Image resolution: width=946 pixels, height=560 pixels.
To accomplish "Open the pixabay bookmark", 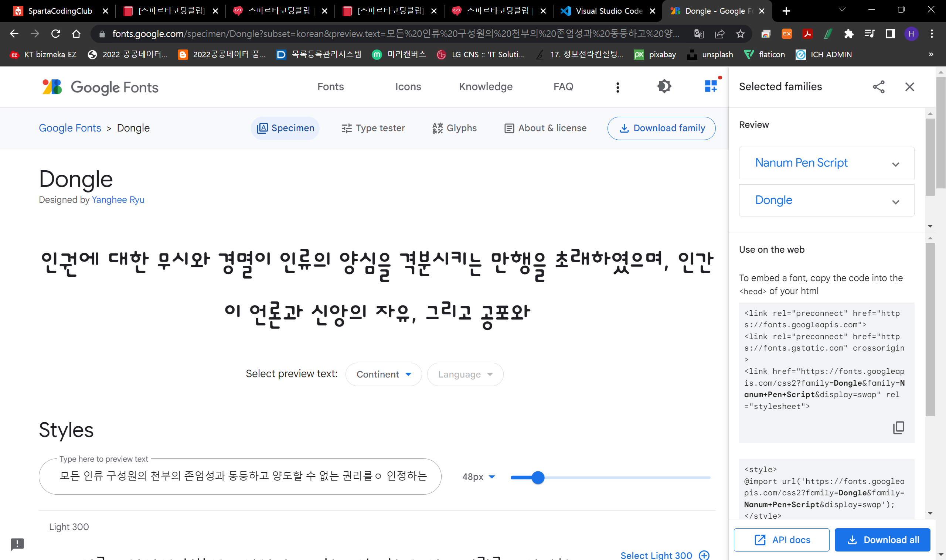I will [655, 54].
